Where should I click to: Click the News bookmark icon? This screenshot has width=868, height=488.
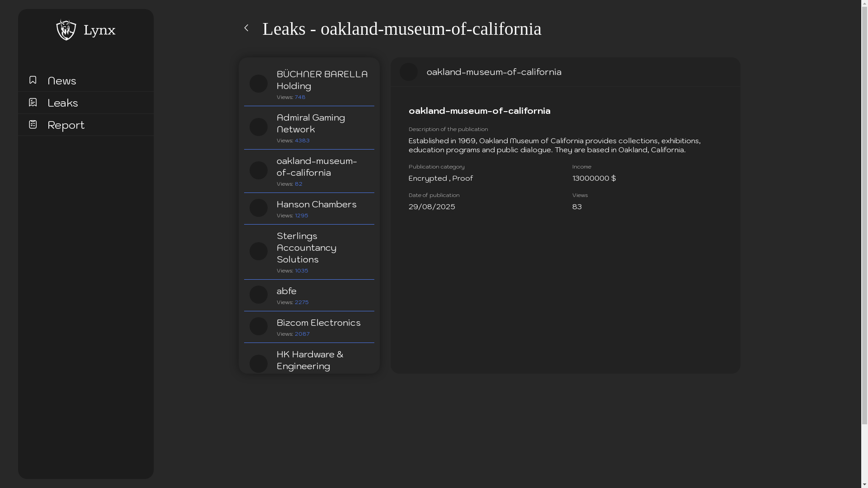tap(33, 80)
